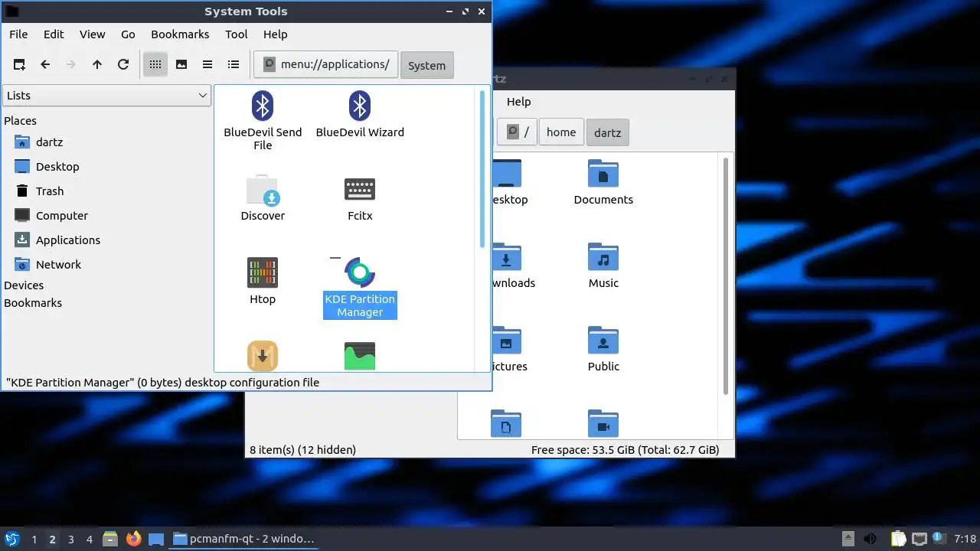Open Help menu in dartz window
Screen dimensions: 980x551
pos(518,102)
